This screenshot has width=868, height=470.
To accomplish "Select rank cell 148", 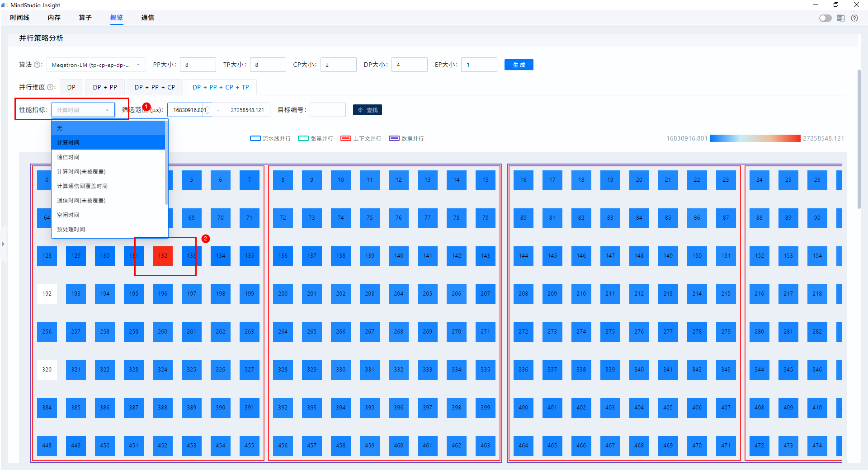I will pyautogui.click(x=639, y=256).
